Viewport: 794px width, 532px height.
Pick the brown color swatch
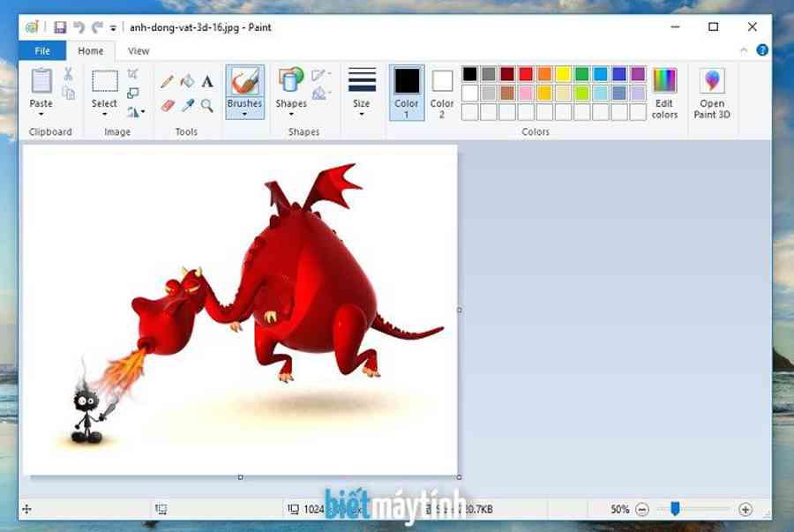507,94
